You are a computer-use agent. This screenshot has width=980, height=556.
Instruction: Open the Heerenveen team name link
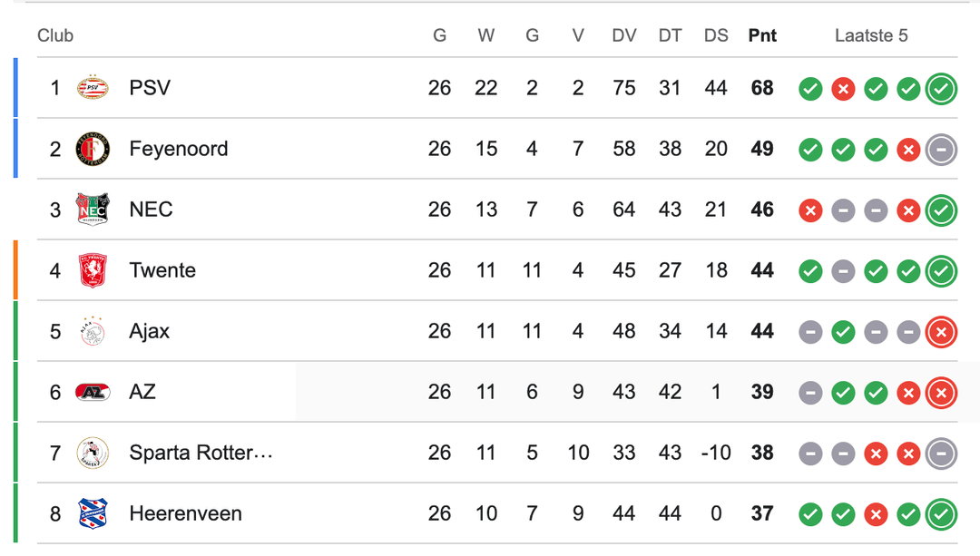[185, 513]
